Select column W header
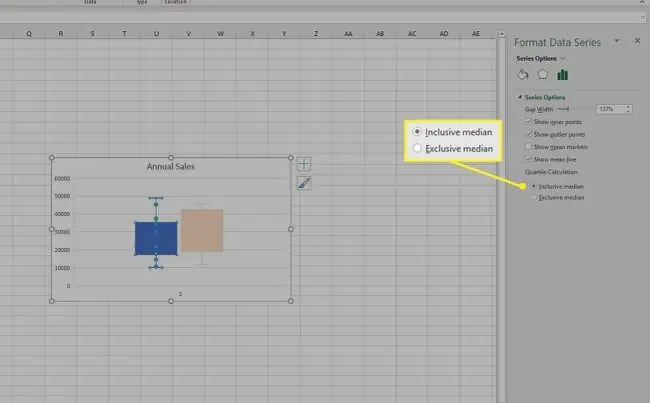 [x=221, y=34]
